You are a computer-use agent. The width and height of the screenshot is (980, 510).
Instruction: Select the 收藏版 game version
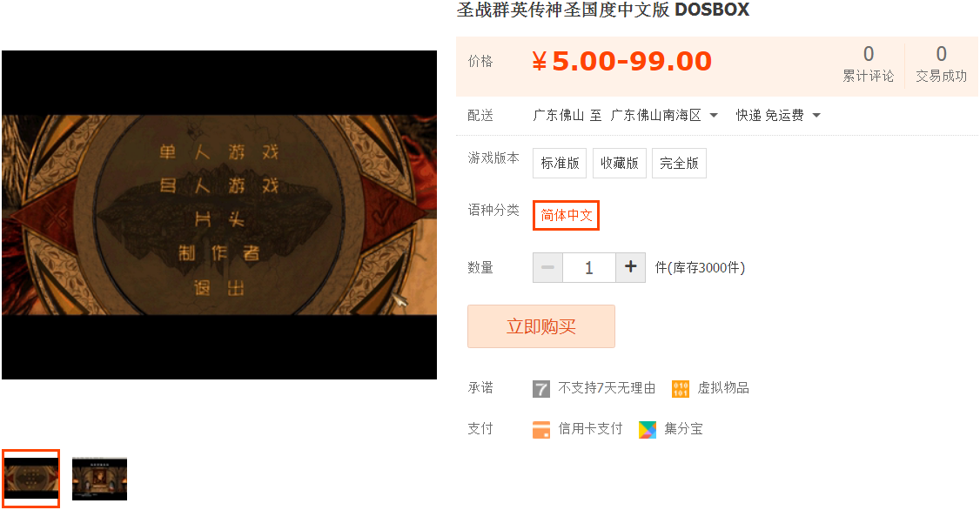tap(620, 163)
